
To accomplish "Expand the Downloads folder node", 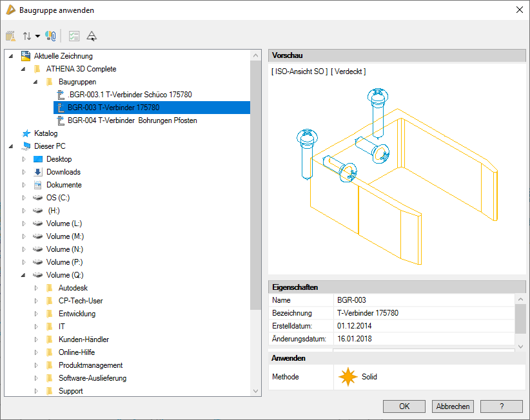I will [25, 172].
